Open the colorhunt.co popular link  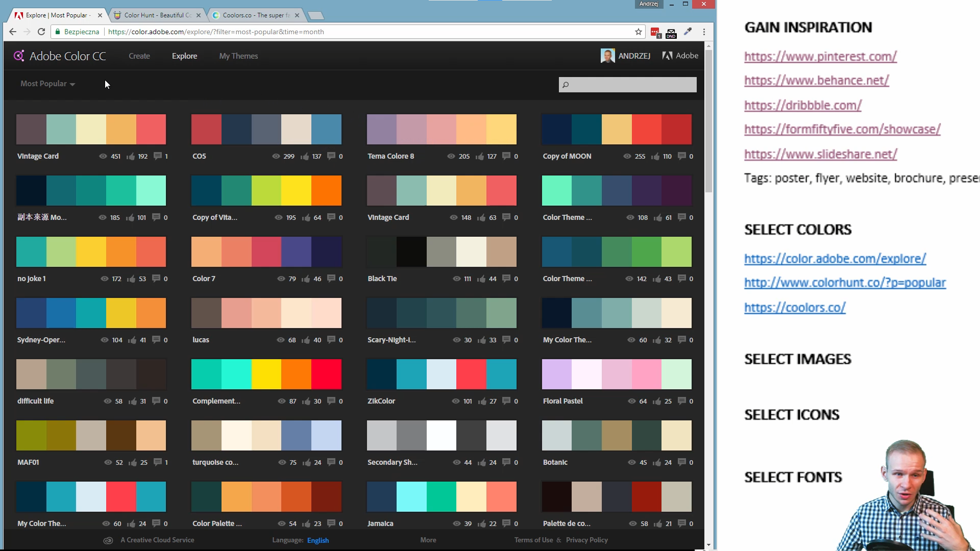pyautogui.click(x=845, y=283)
